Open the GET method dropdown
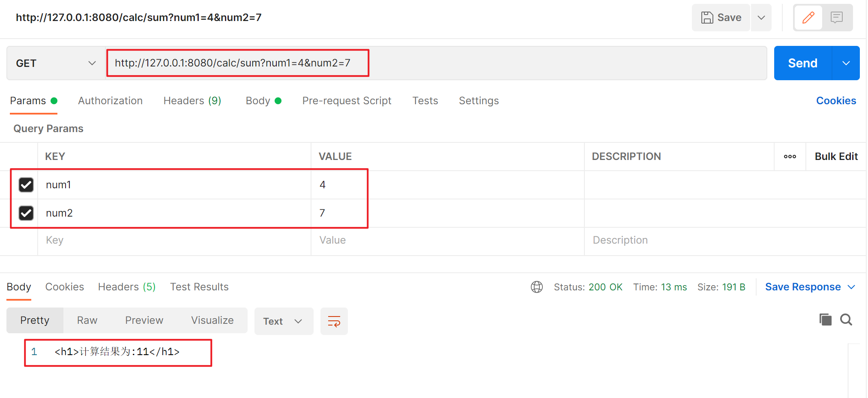868x398 pixels. 56,63
